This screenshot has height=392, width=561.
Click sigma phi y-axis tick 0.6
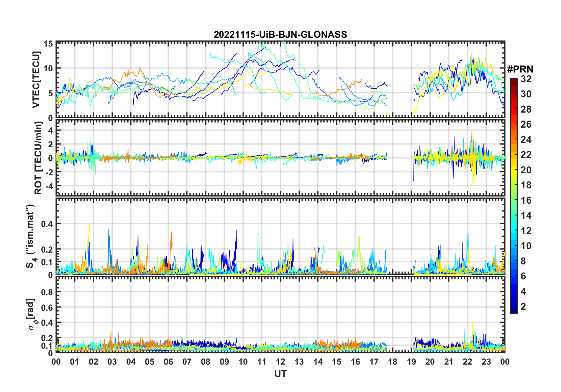coord(47,307)
